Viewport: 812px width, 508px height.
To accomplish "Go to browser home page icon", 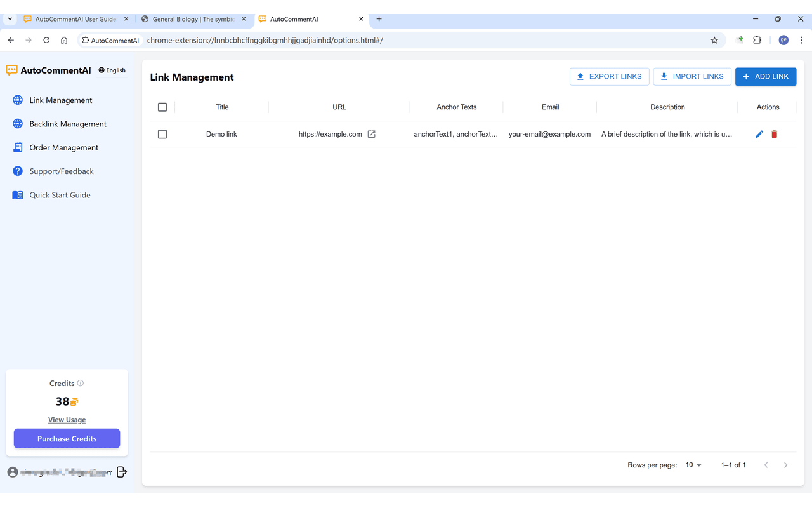I will (x=64, y=40).
